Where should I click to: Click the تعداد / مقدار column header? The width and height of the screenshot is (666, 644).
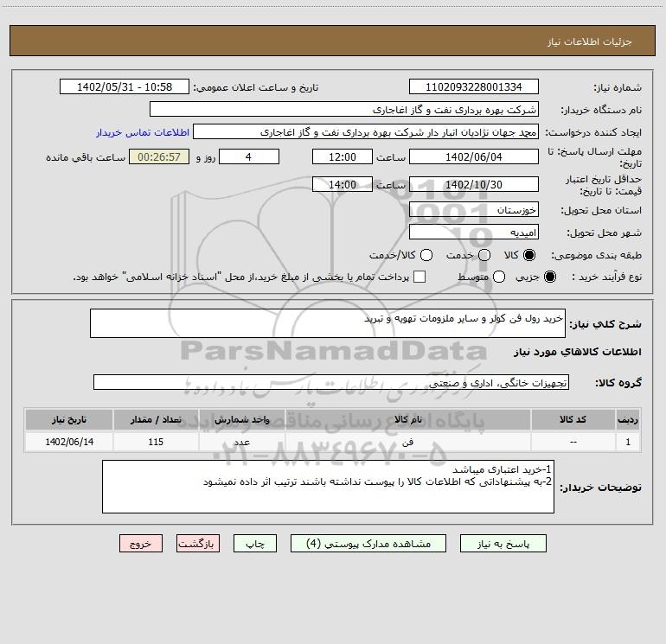(x=156, y=419)
